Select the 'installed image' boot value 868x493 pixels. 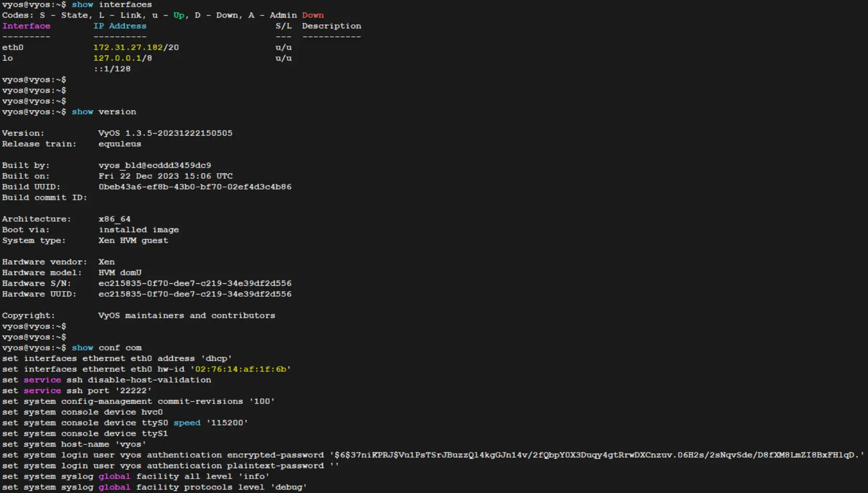[139, 230]
